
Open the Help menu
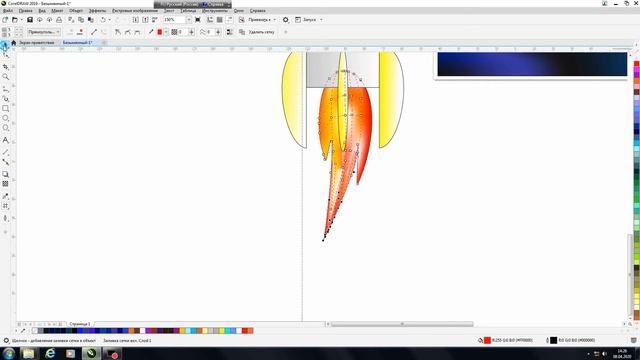(258, 11)
